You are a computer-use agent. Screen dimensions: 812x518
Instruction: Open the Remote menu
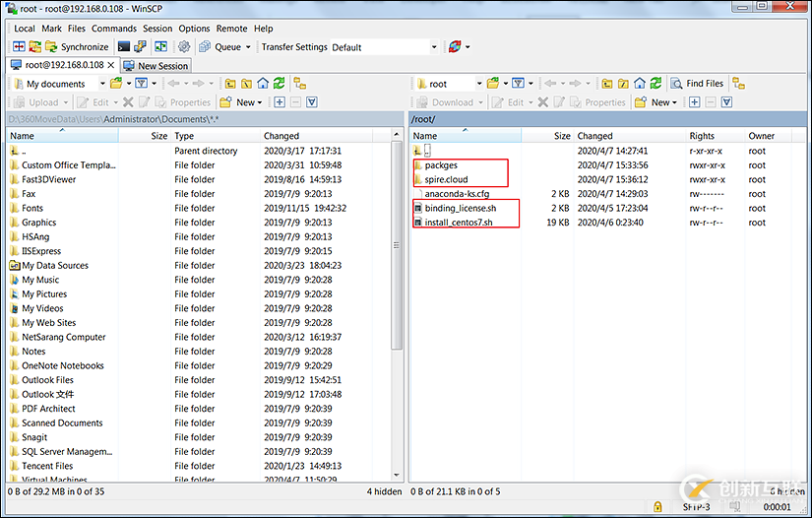[x=231, y=29]
